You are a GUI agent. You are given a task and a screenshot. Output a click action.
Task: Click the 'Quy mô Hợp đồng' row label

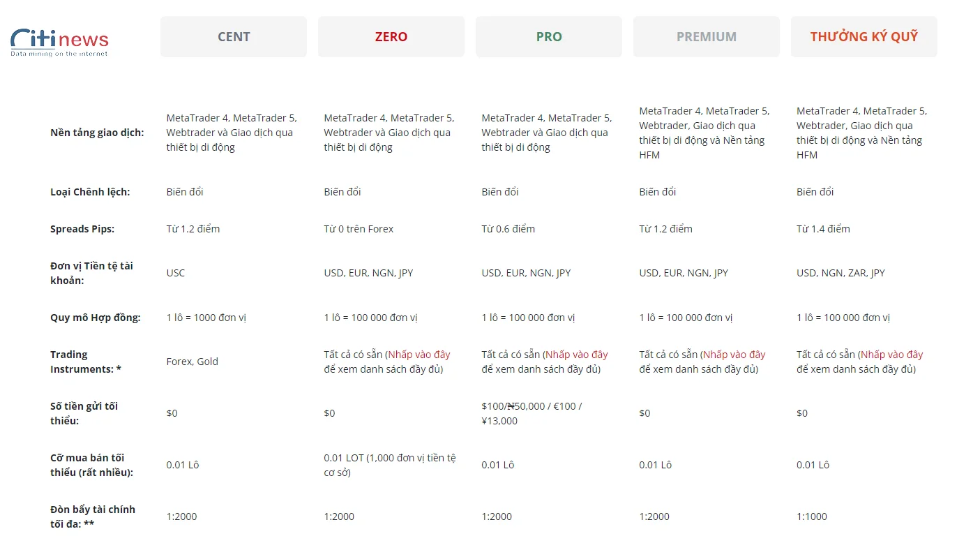(x=96, y=318)
